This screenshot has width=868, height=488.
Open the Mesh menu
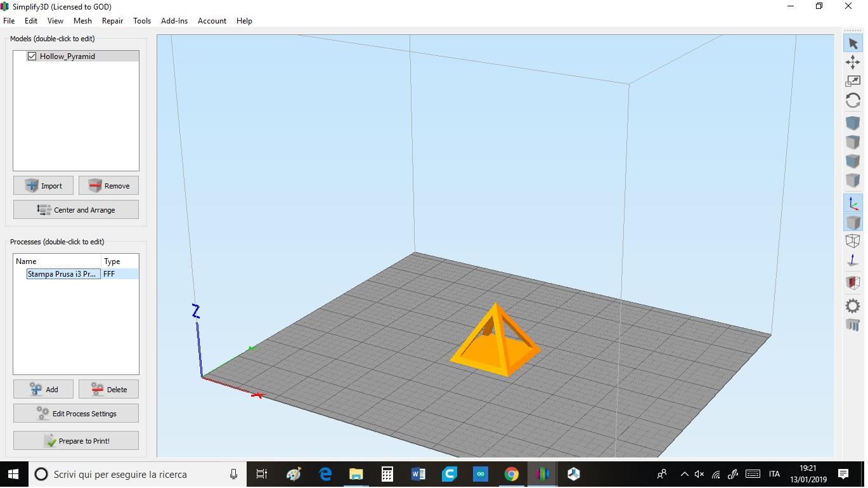82,21
